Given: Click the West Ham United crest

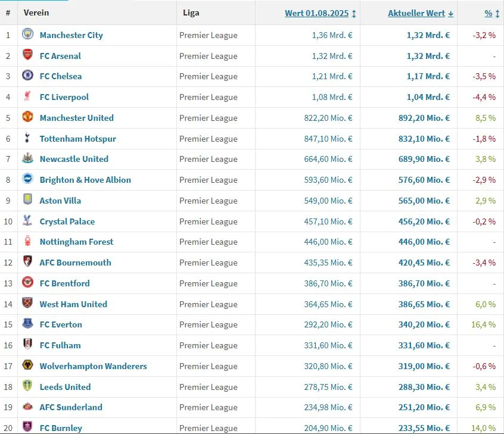Looking at the screenshot, I should [27, 303].
